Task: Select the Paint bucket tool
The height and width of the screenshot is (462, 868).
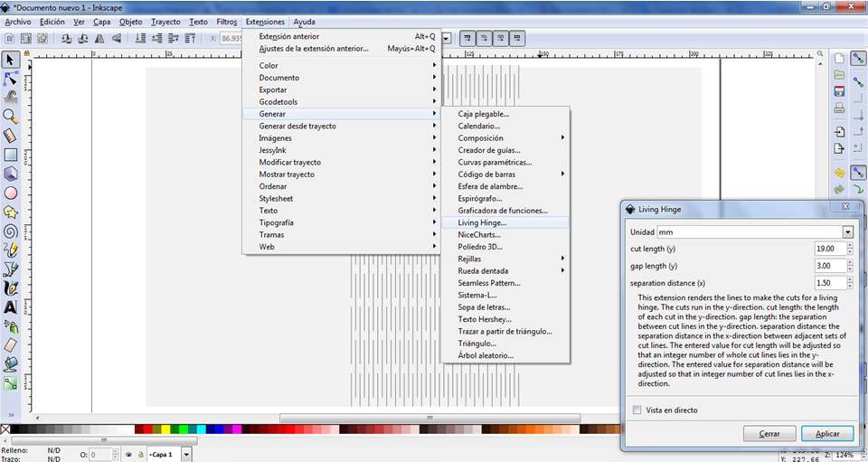Action: point(11,364)
